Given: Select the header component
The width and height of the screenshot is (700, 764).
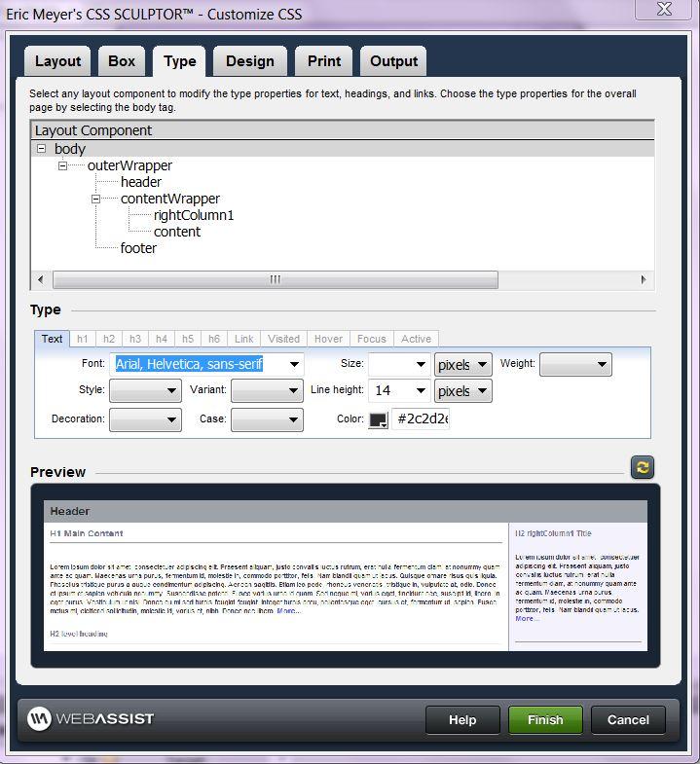Looking at the screenshot, I should [141, 182].
